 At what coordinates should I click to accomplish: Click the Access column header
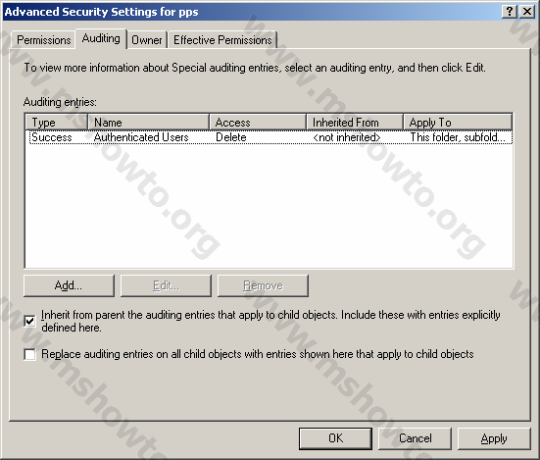[x=258, y=122]
